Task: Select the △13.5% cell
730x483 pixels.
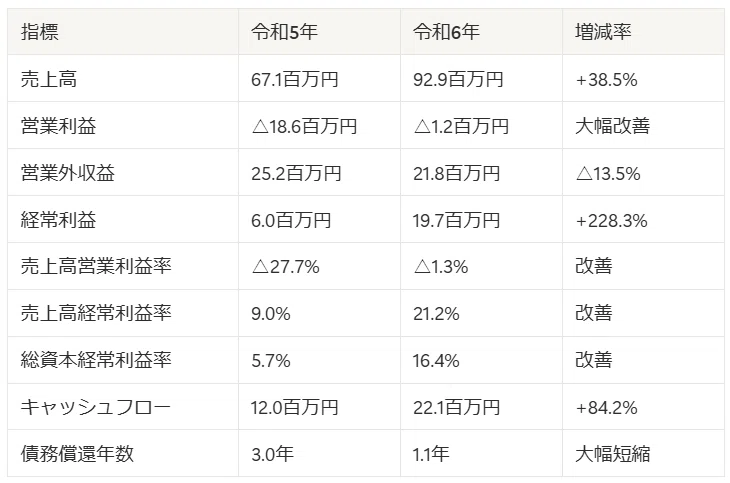Action: pos(608,174)
